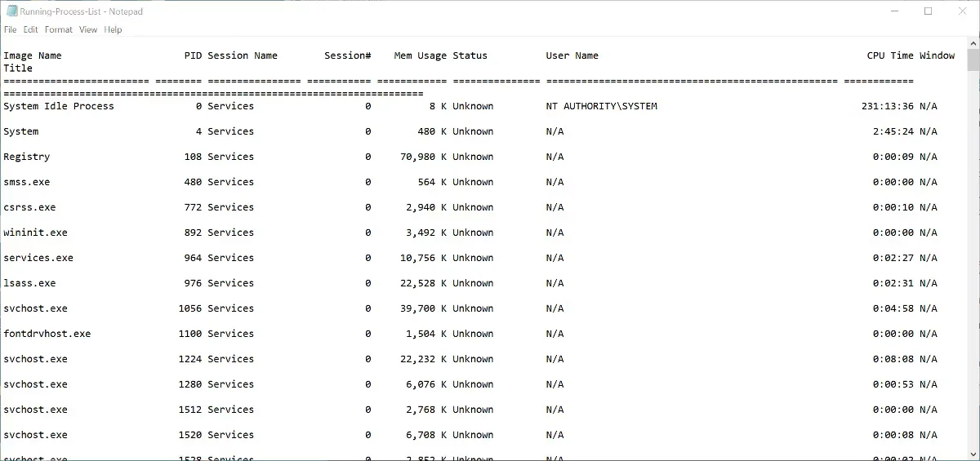980x461 pixels.
Task: Click the 'PID' column header text
Action: click(x=193, y=55)
